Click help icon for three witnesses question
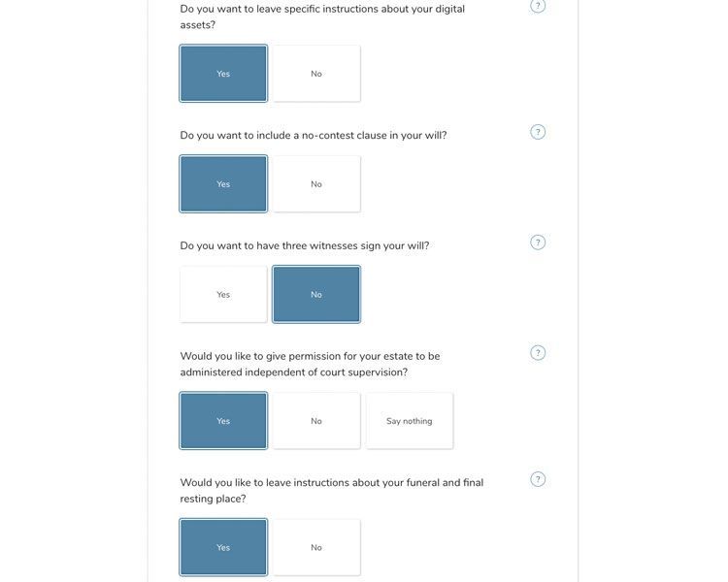The height and width of the screenshot is (582, 728). (x=538, y=242)
